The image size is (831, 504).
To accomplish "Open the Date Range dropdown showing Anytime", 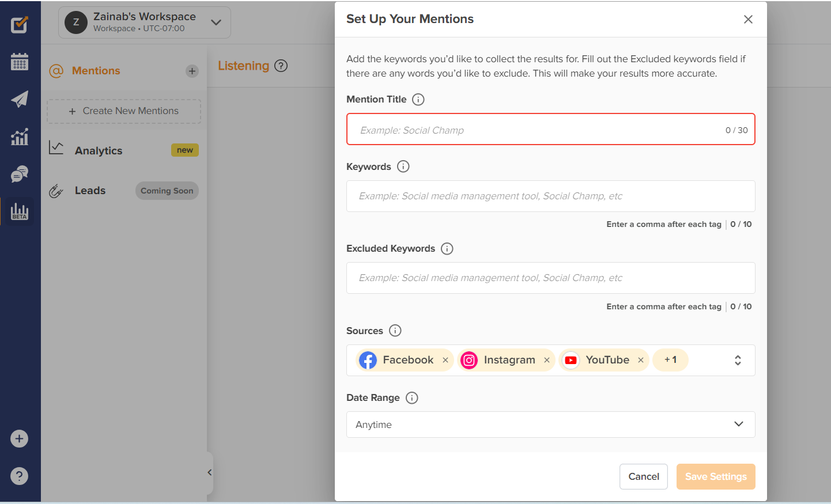I will tap(550, 425).
